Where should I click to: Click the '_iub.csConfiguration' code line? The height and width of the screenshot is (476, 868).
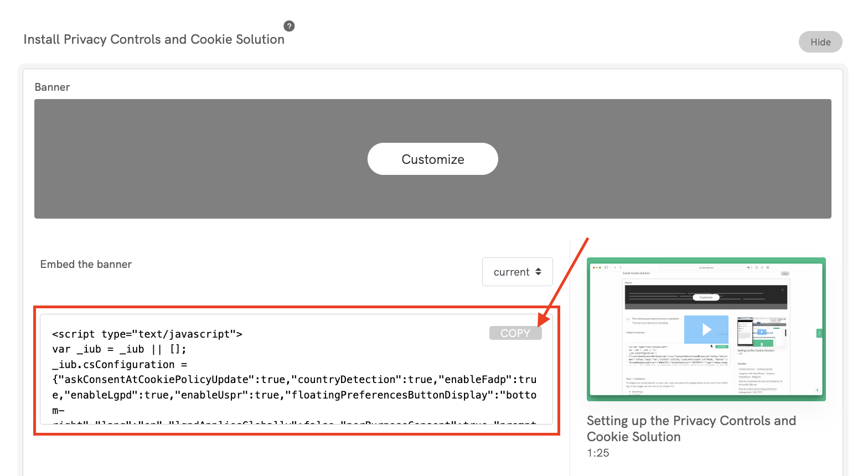[120, 365]
